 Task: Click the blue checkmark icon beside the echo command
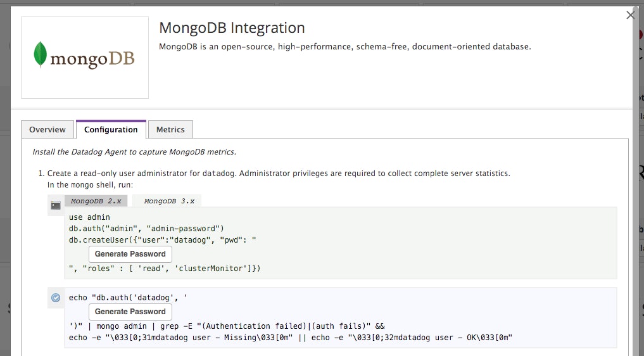click(x=56, y=298)
